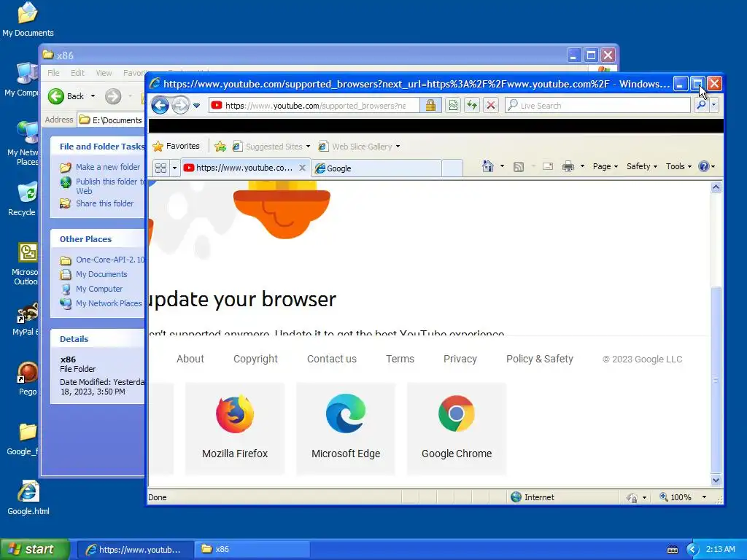Click Make a new folder task
The image size is (747, 560).
[x=108, y=167]
